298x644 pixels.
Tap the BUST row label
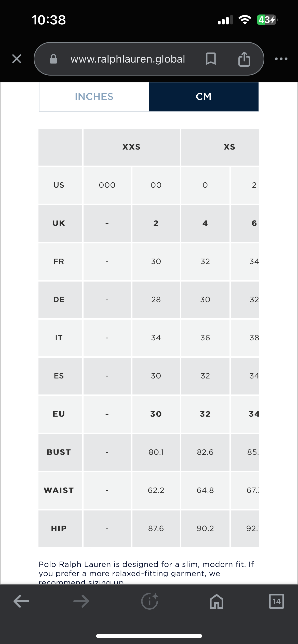click(x=59, y=452)
